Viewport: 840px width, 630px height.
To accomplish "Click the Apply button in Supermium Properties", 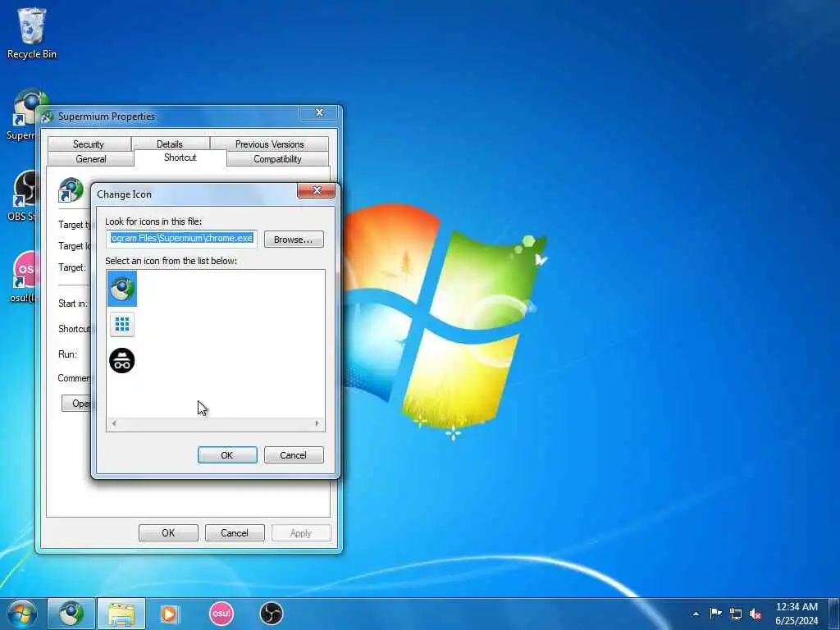I will tap(301, 533).
